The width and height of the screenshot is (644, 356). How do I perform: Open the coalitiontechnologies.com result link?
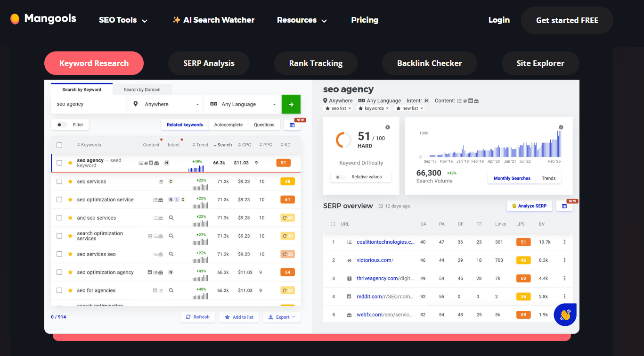385,242
